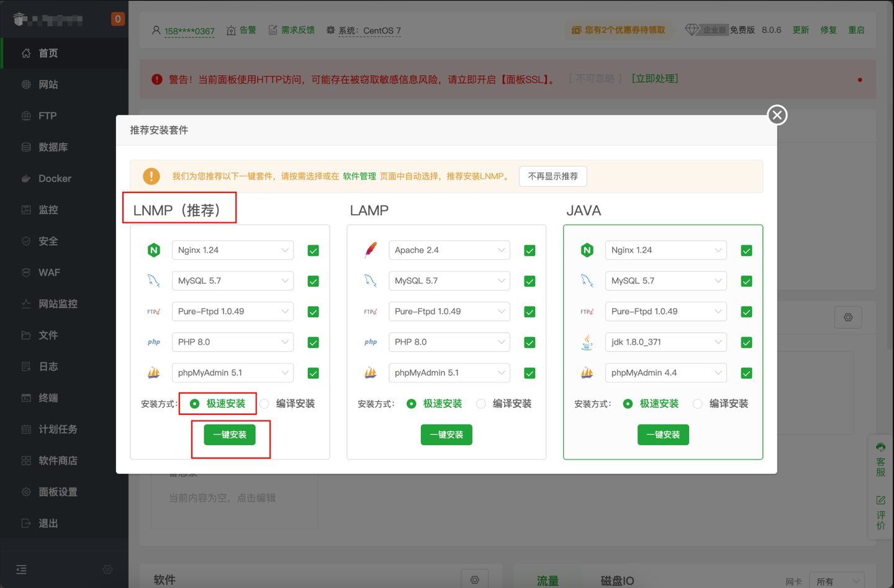The height and width of the screenshot is (588, 894).
Task: Expand the LNMP Nginx 1.24 dropdown
Action: click(233, 250)
